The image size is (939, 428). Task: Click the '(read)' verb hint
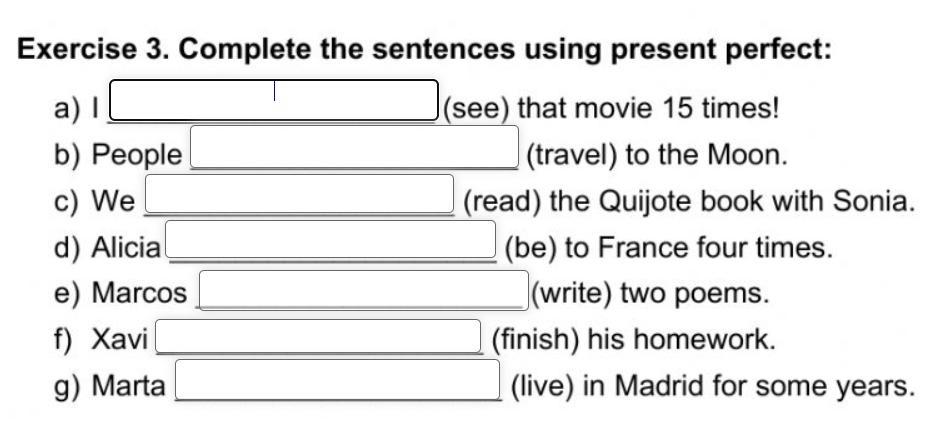pos(502,202)
